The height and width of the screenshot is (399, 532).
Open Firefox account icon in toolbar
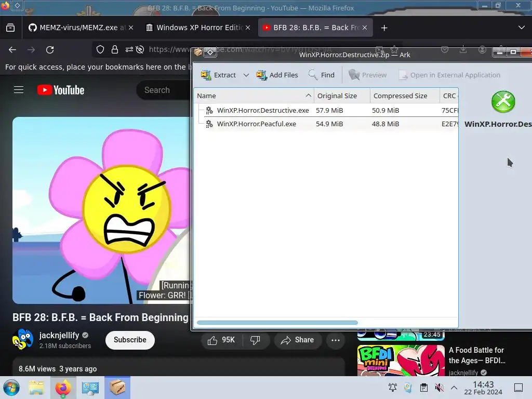pyautogui.click(x=482, y=50)
